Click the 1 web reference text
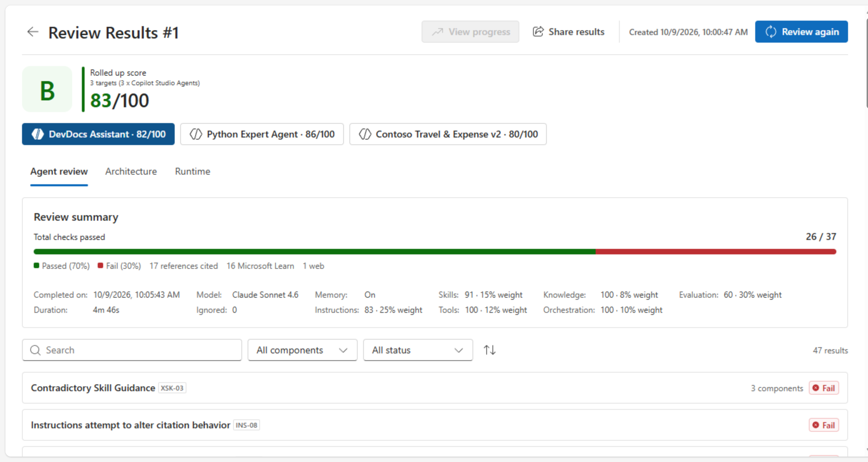868x462 pixels. tap(313, 266)
